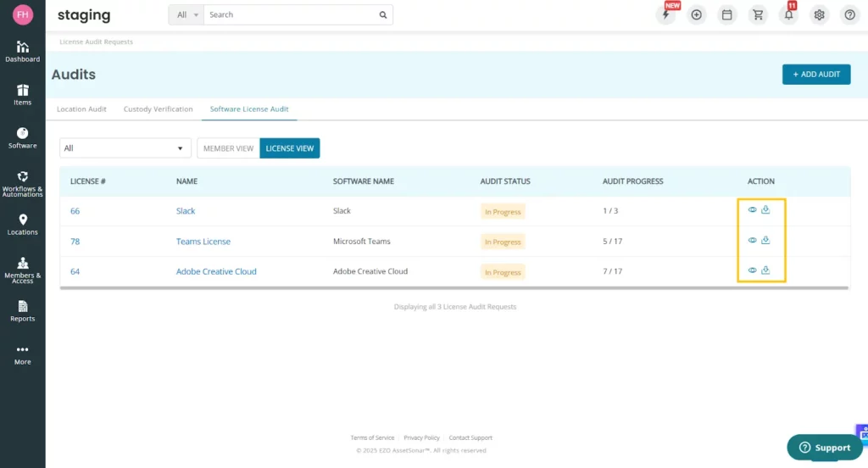Click in the Search input field
The image size is (868, 468).
pyautogui.click(x=291, y=15)
